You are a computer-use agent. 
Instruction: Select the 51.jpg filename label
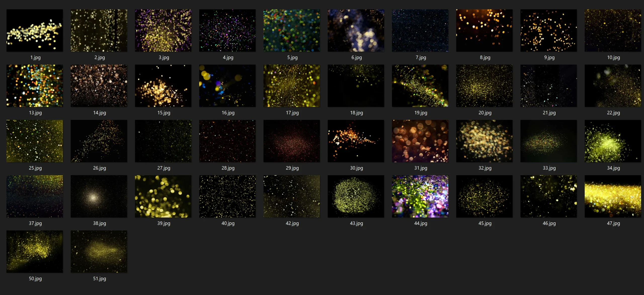click(99, 279)
